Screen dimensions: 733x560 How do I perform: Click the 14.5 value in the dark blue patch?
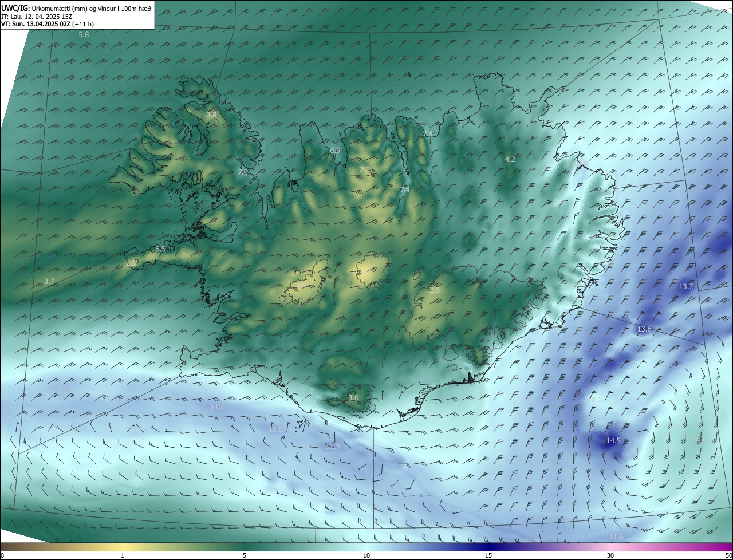pyautogui.click(x=613, y=441)
